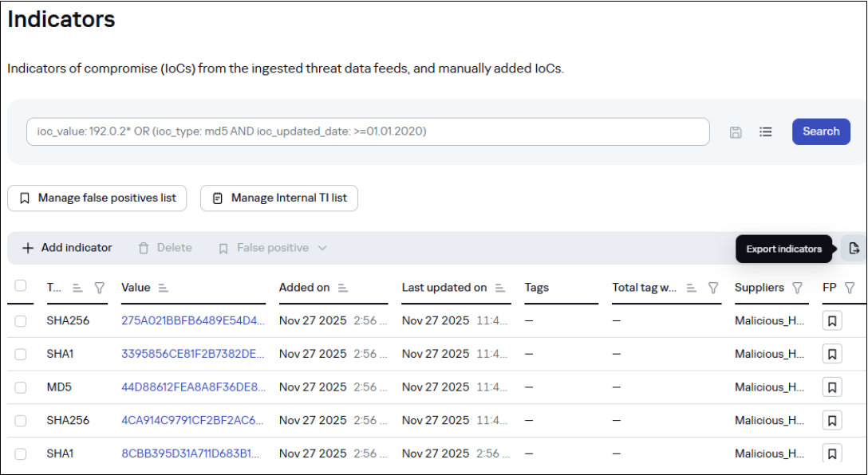This screenshot has width=868, height=475.
Task: Click the Search button
Action: [x=821, y=132]
